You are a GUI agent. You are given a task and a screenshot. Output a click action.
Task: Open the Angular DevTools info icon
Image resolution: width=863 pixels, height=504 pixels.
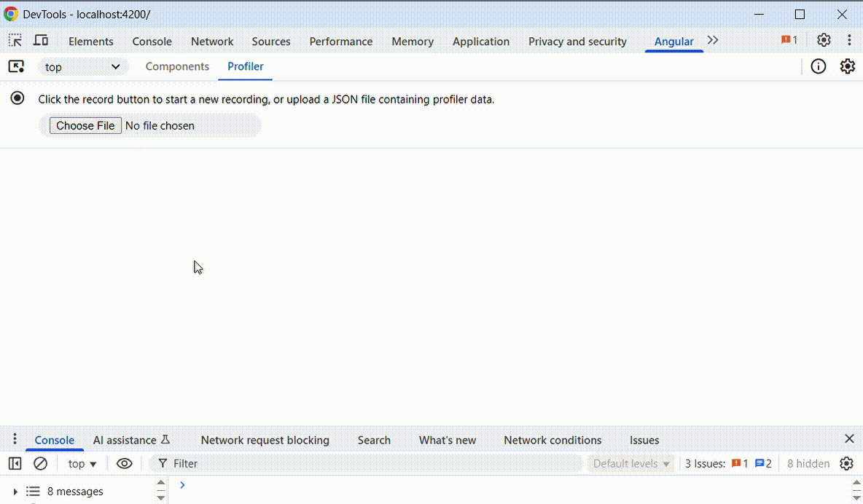[x=819, y=67]
